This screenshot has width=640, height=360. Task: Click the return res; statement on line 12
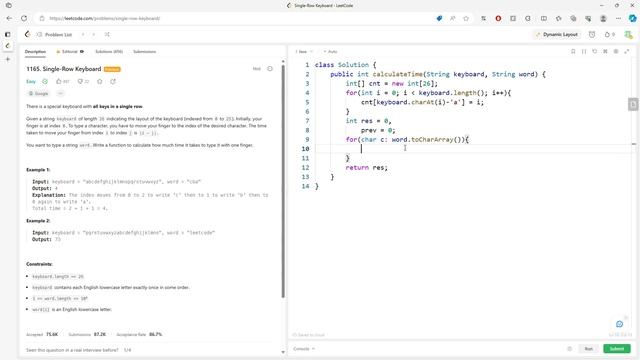pos(367,167)
